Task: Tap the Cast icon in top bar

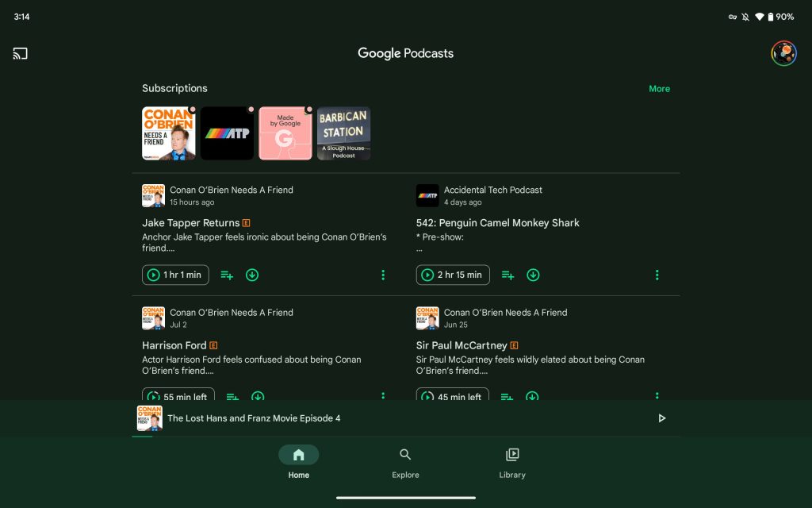Action: pyautogui.click(x=21, y=54)
